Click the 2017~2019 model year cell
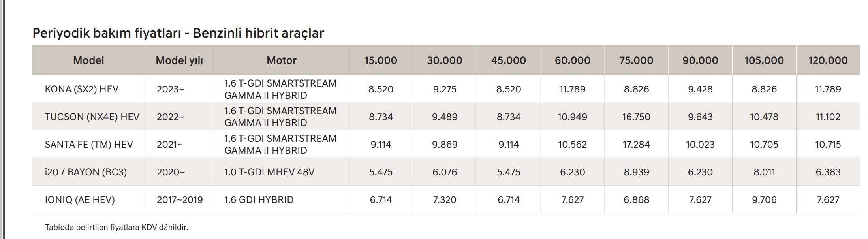868x239 pixels. pyautogui.click(x=180, y=200)
